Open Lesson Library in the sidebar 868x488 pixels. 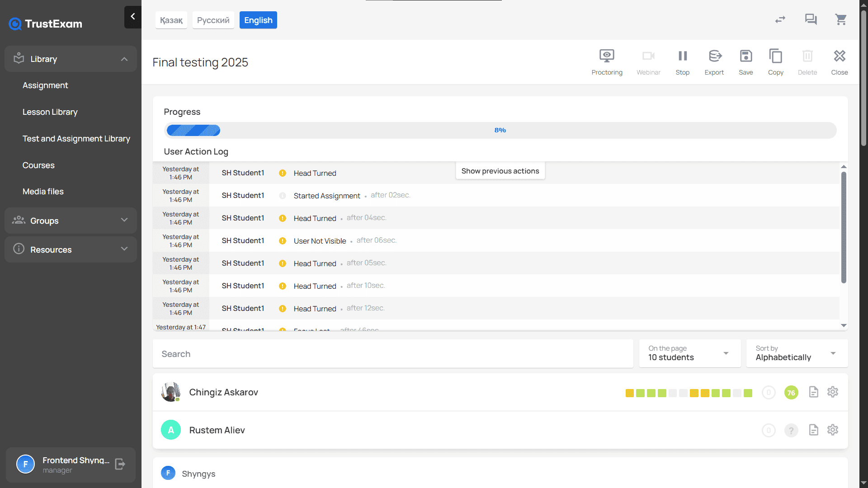(x=50, y=112)
